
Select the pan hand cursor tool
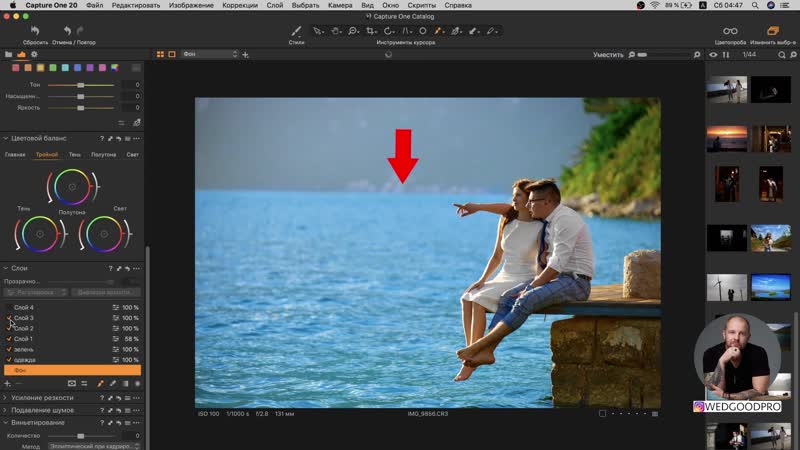(x=336, y=31)
